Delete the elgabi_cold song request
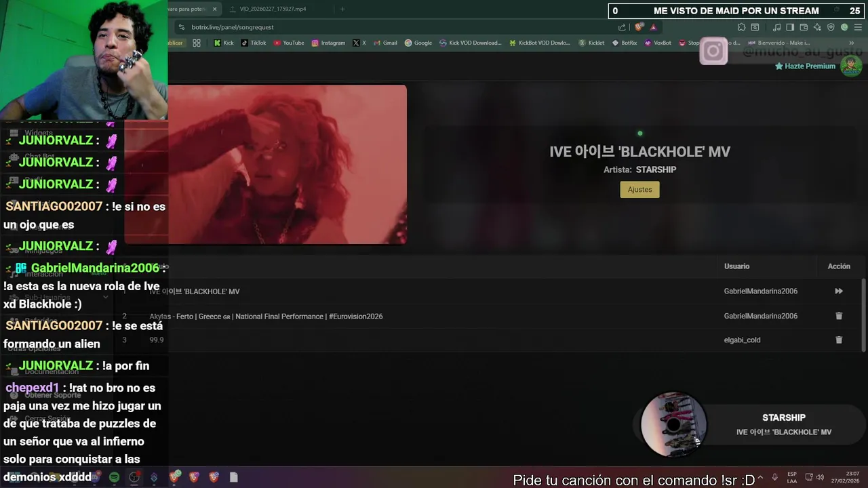This screenshot has width=868, height=488. 839,340
